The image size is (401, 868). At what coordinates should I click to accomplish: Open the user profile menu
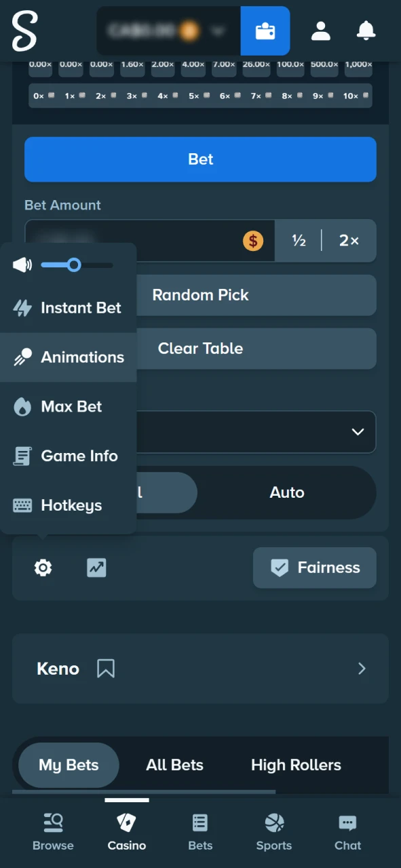[320, 31]
